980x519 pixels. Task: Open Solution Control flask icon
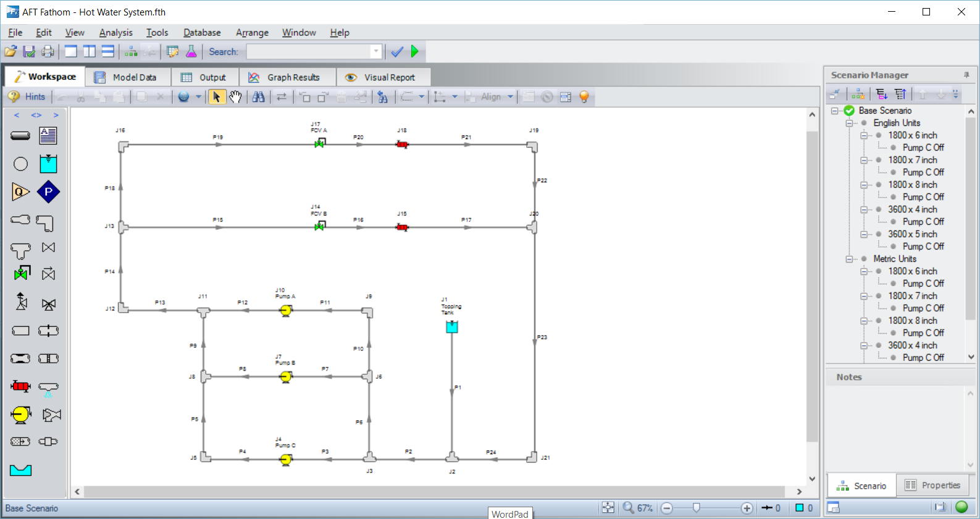click(191, 51)
